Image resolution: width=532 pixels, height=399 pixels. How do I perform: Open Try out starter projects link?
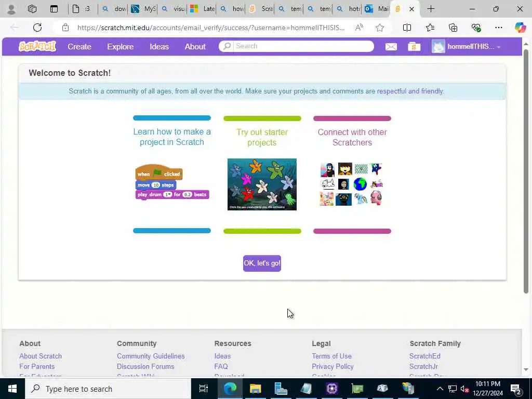point(262,137)
